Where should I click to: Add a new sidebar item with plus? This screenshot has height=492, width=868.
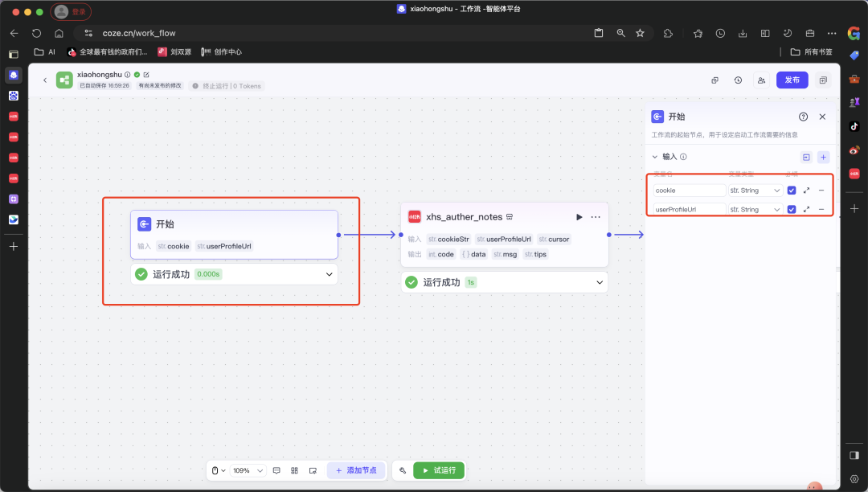[14, 246]
